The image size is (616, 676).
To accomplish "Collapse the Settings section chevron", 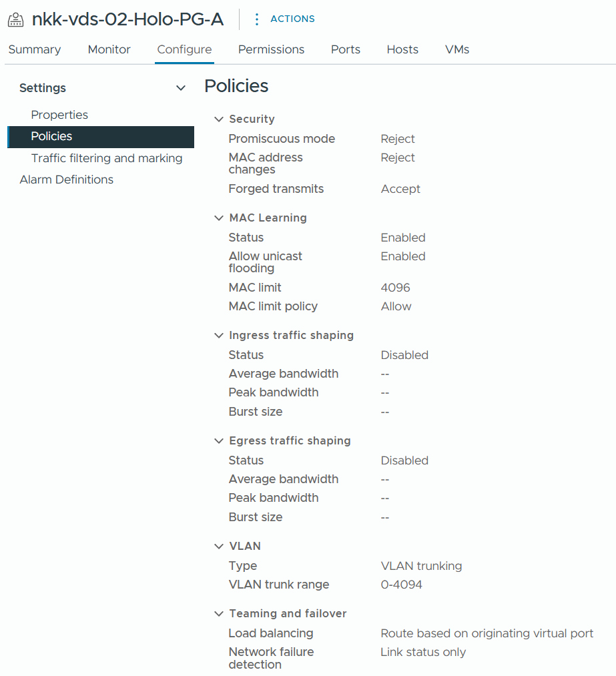I will tap(180, 88).
